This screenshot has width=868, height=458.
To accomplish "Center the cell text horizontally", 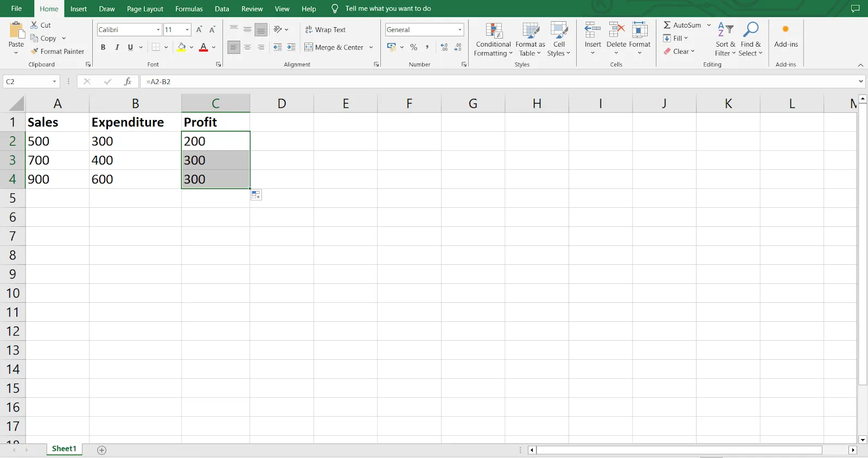I will (x=247, y=47).
